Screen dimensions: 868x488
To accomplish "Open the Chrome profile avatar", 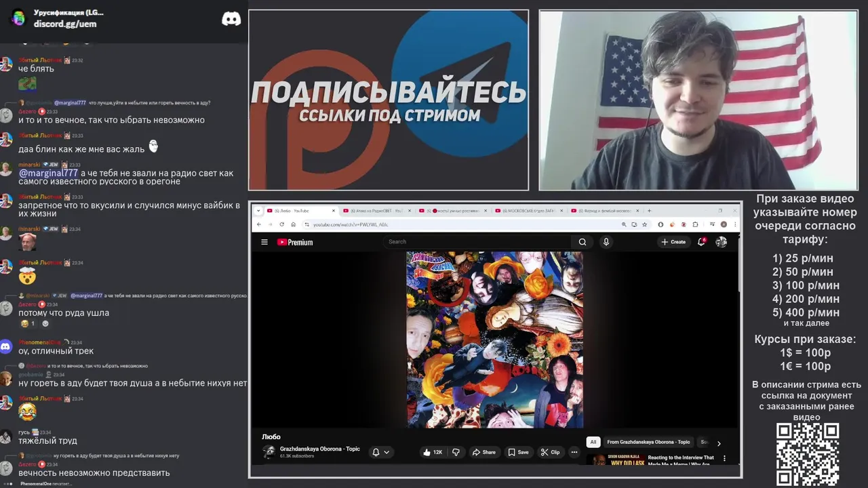I will [x=724, y=224].
